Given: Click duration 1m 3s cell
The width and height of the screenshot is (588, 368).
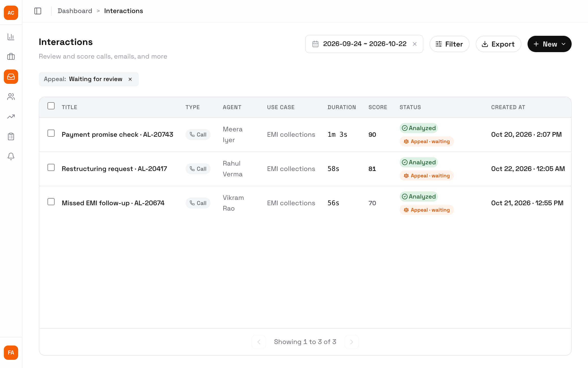Looking at the screenshot, I should [x=337, y=135].
